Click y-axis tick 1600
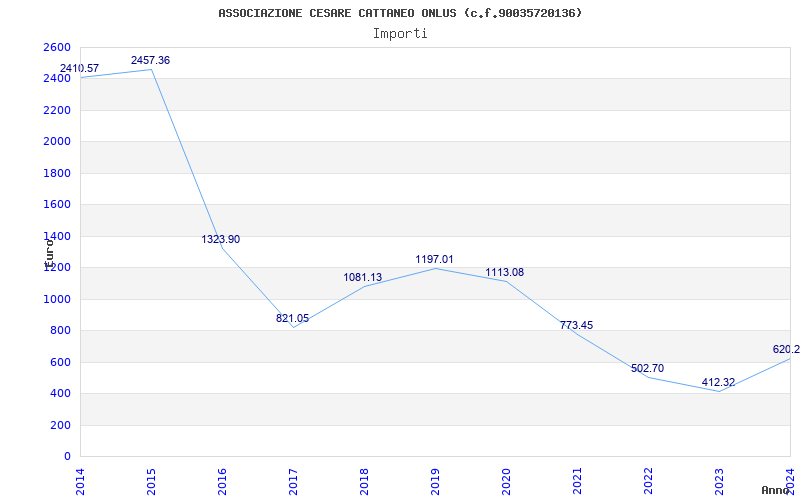 click(x=58, y=205)
